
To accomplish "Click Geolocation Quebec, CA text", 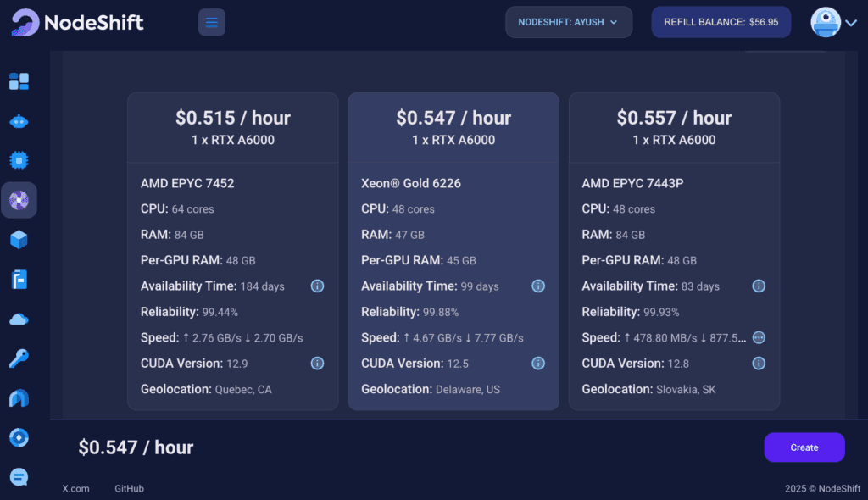I will pos(206,389).
